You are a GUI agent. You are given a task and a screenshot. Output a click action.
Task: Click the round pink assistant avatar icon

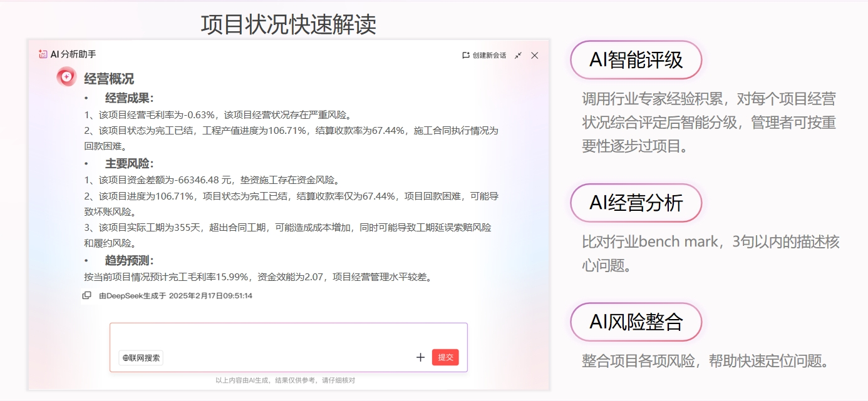(66, 77)
